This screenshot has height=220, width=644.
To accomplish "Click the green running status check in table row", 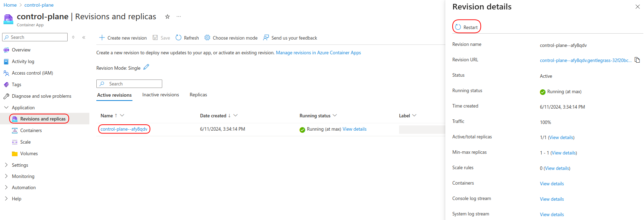I will [302, 130].
